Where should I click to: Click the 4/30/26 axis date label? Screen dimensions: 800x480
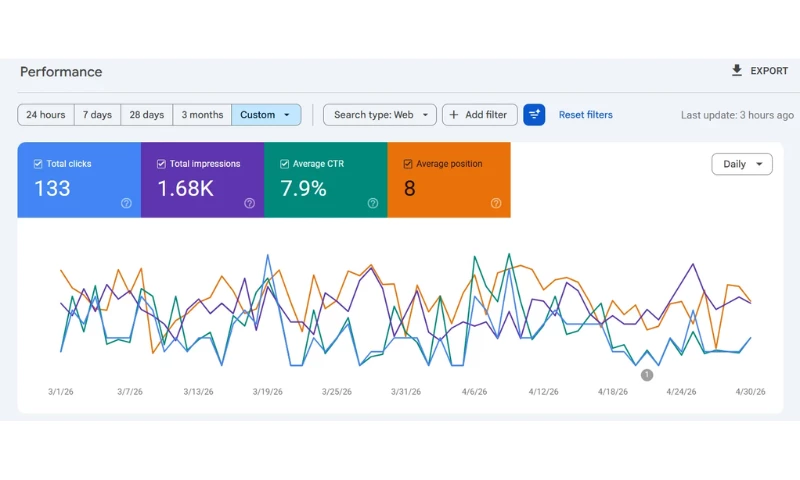[x=751, y=392]
